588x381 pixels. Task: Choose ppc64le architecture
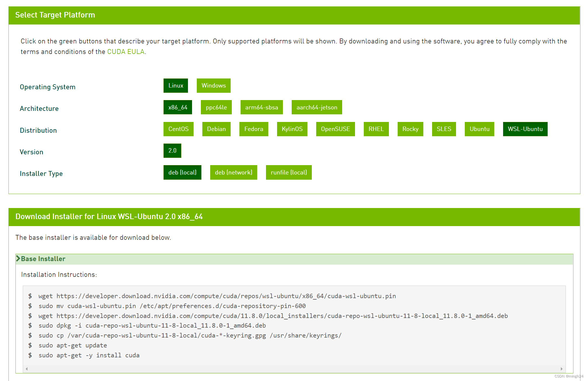point(216,107)
